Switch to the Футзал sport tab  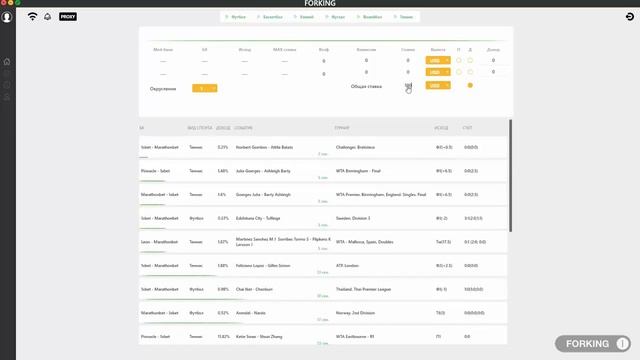[x=335, y=17]
